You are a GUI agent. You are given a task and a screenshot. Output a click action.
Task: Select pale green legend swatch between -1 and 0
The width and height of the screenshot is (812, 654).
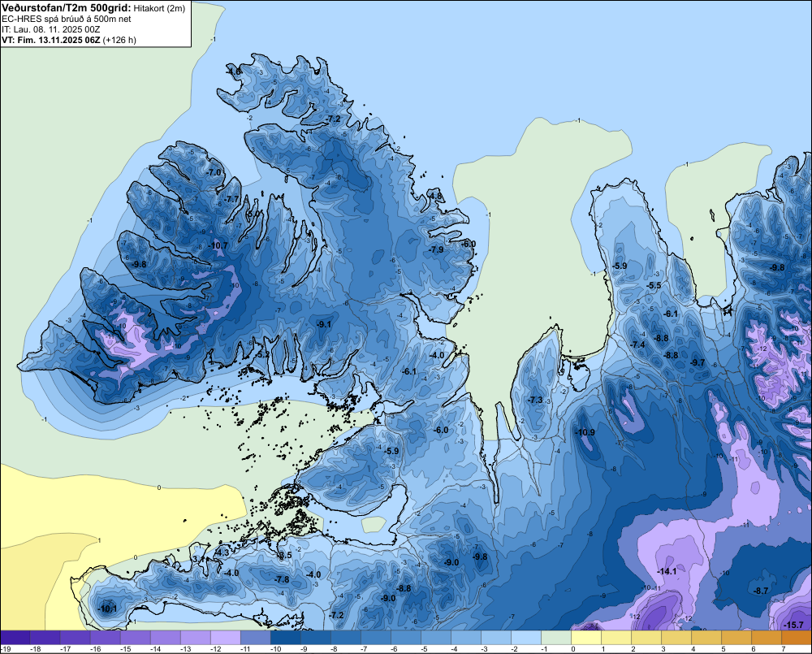pyautogui.click(x=556, y=638)
